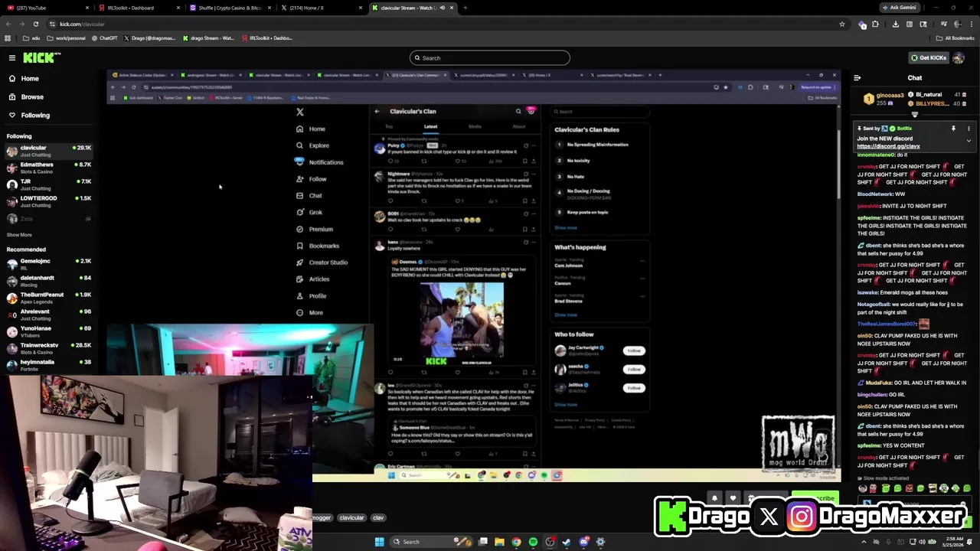Open the All Bookmarks folder
The height and width of the screenshot is (551, 980).
955,38
